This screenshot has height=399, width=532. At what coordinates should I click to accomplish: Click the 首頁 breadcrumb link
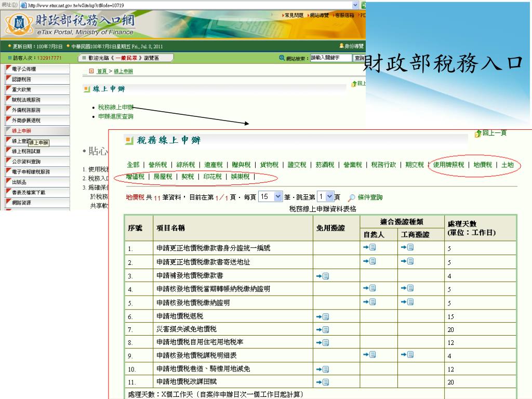point(102,71)
